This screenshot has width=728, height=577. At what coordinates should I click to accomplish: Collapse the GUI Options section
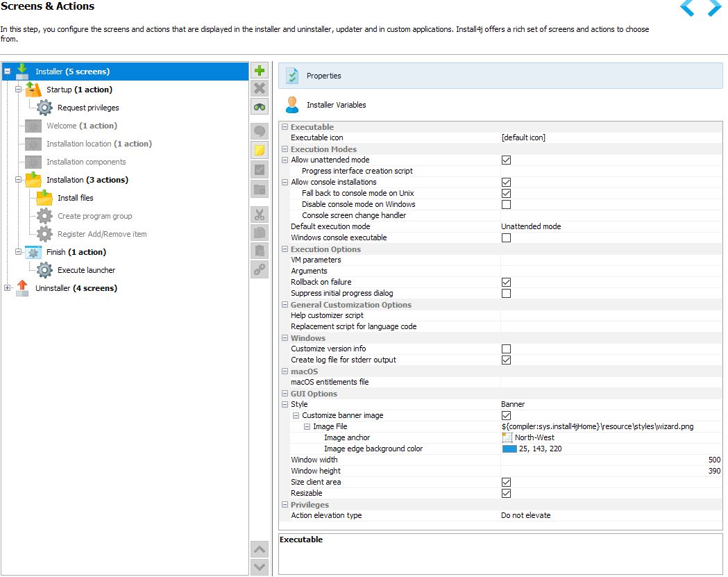point(285,394)
